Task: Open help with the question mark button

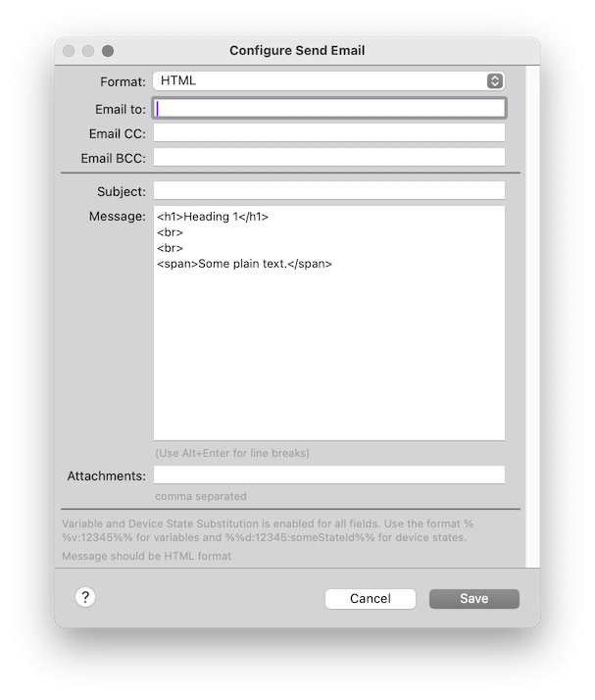Action: [85, 597]
